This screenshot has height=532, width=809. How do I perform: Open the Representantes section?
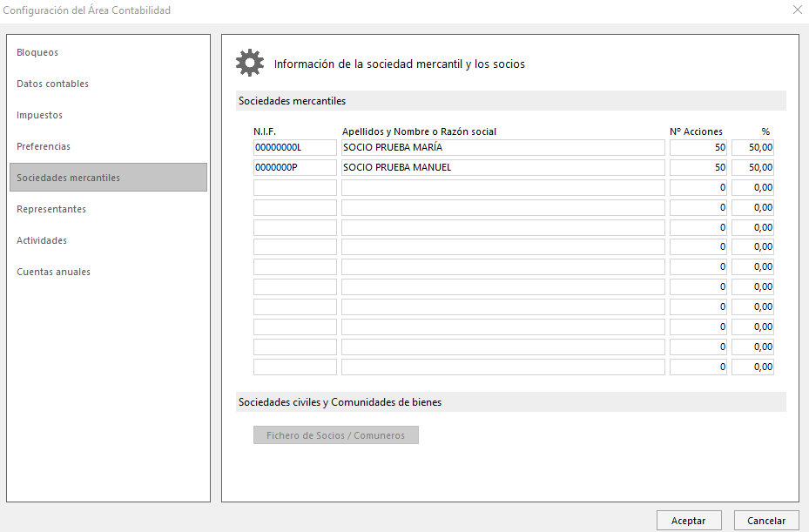[51, 209]
